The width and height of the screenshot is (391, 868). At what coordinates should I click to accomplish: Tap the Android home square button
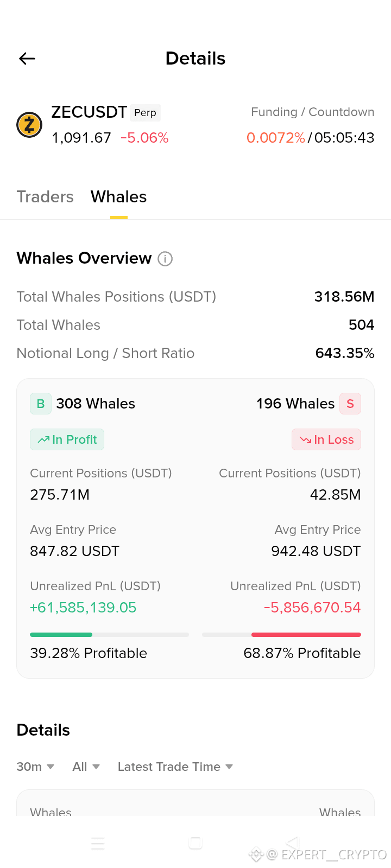coord(195,843)
